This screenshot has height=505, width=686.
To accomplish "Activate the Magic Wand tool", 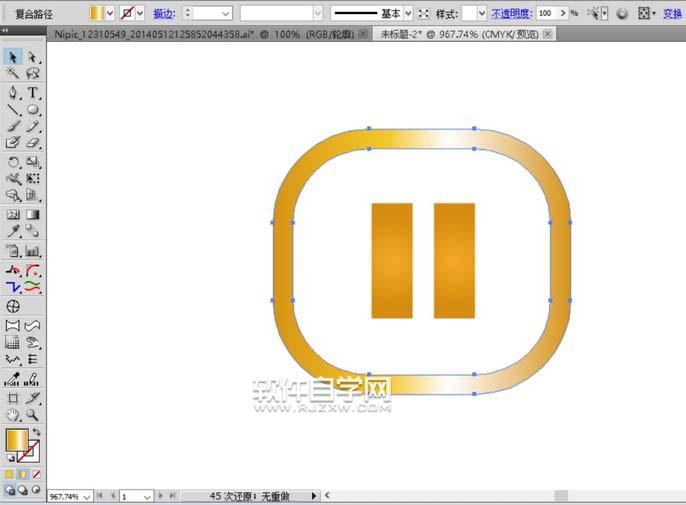I will 13,75.
